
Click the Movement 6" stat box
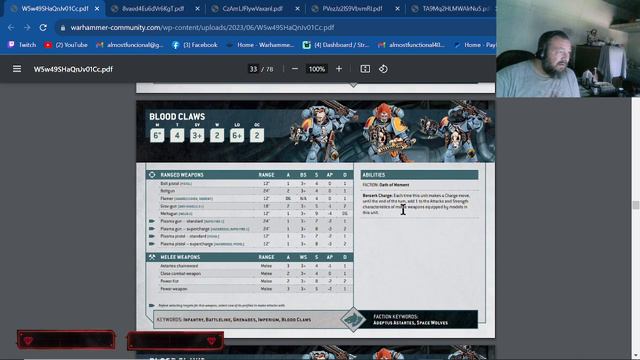pyautogui.click(x=157, y=136)
